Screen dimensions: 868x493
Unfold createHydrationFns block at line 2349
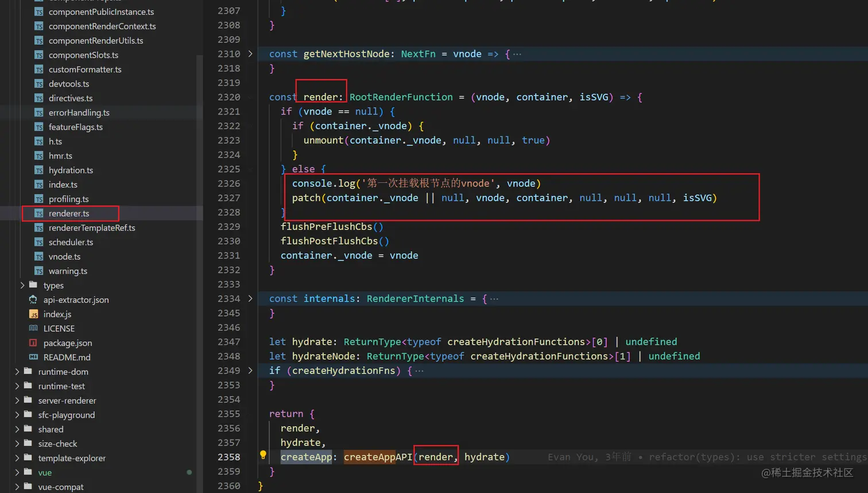[x=250, y=370]
